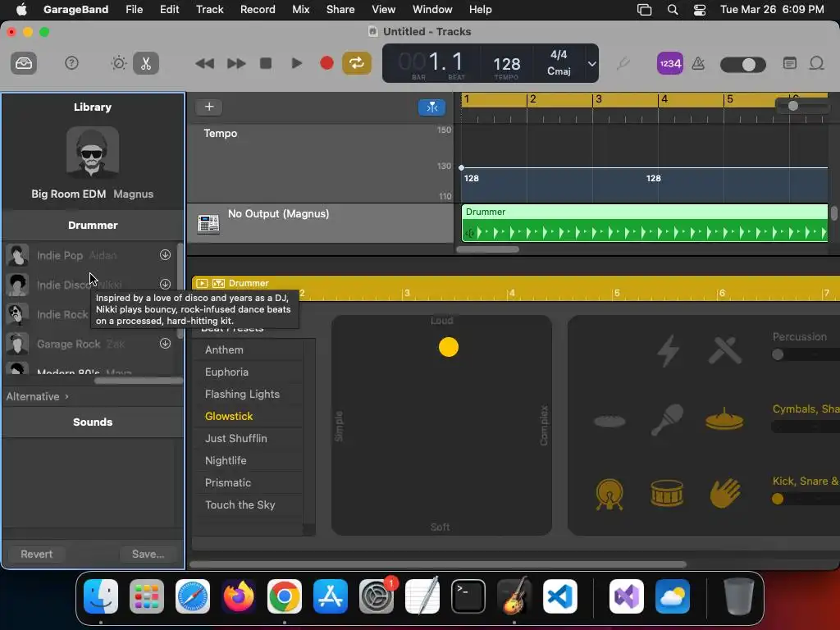Open the Loop Browser button
Viewport: 840px width, 630px height.
[816, 63]
